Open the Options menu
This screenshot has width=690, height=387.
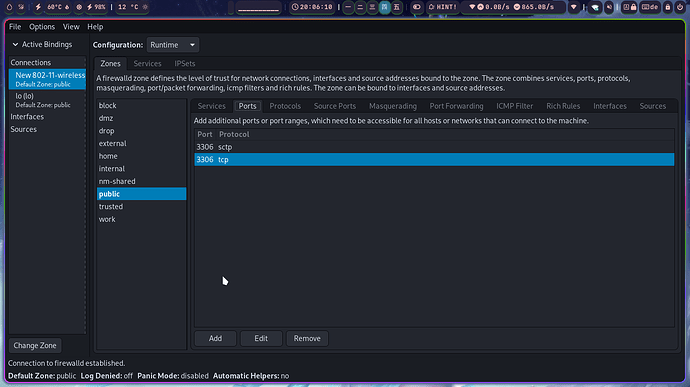[42, 27]
